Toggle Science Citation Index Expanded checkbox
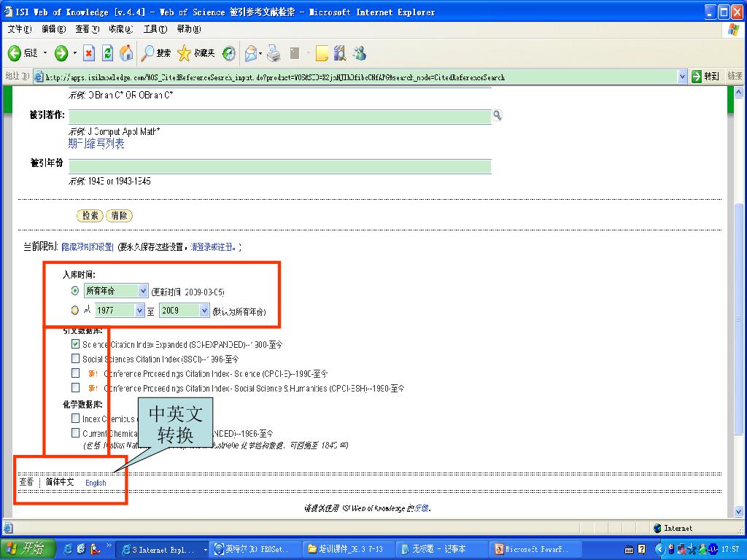747x560 pixels. pyautogui.click(x=75, y=344)
